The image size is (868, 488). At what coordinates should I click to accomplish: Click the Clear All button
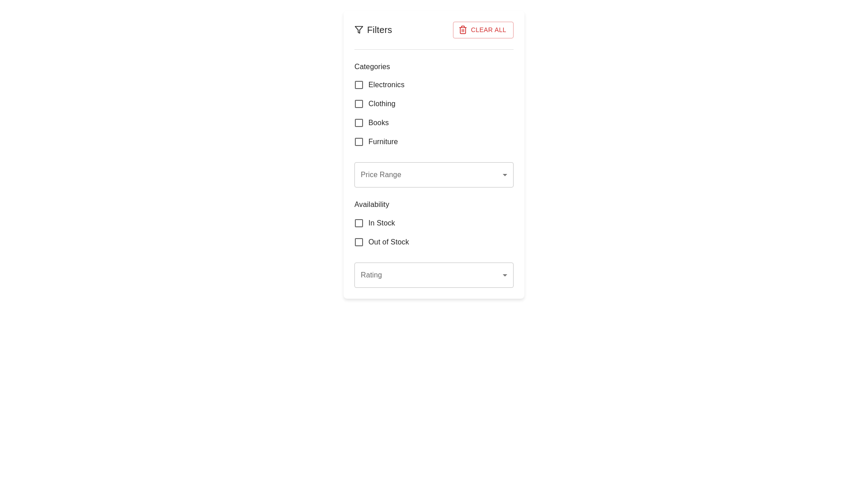tap(483, 30)
